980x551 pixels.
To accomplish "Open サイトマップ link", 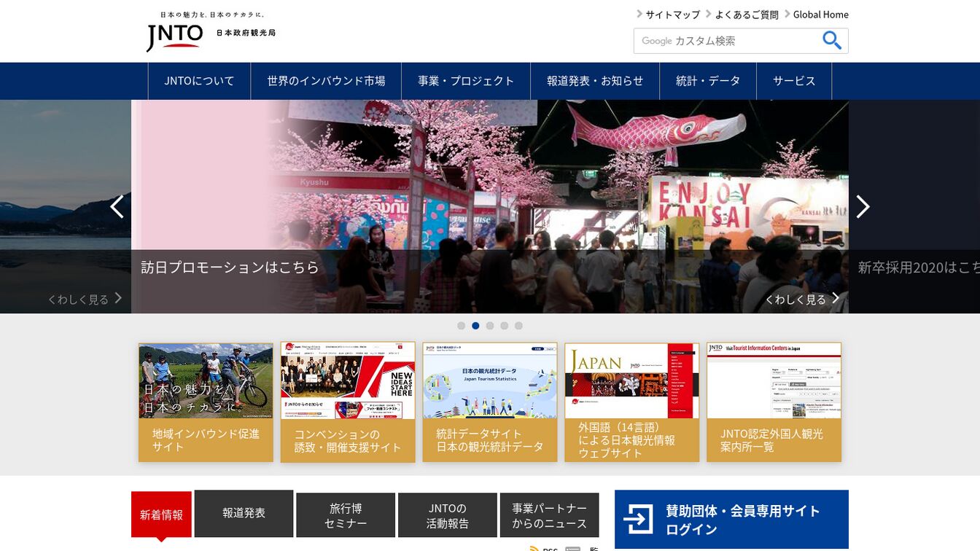I will point(672,15).
